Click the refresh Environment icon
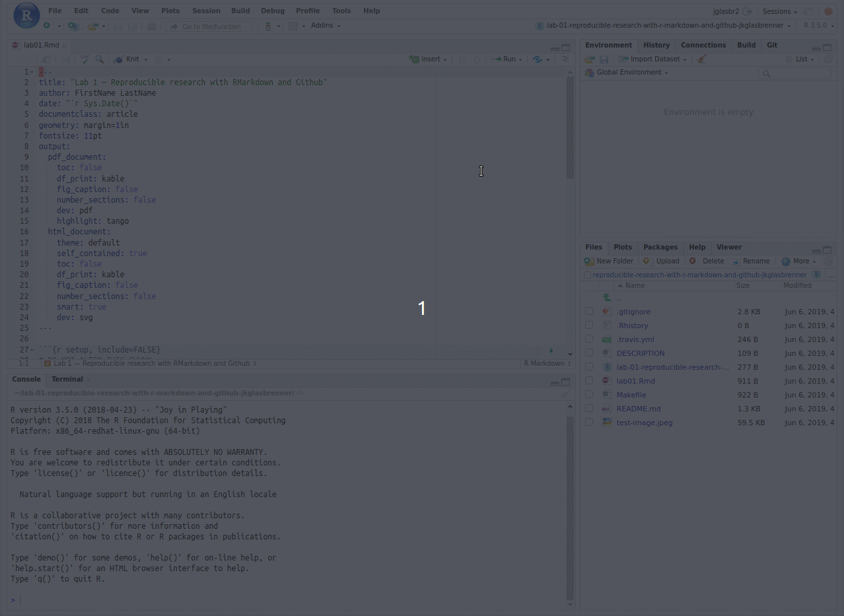The height and width of the screenshot is (616, 844). click(828, 59)
